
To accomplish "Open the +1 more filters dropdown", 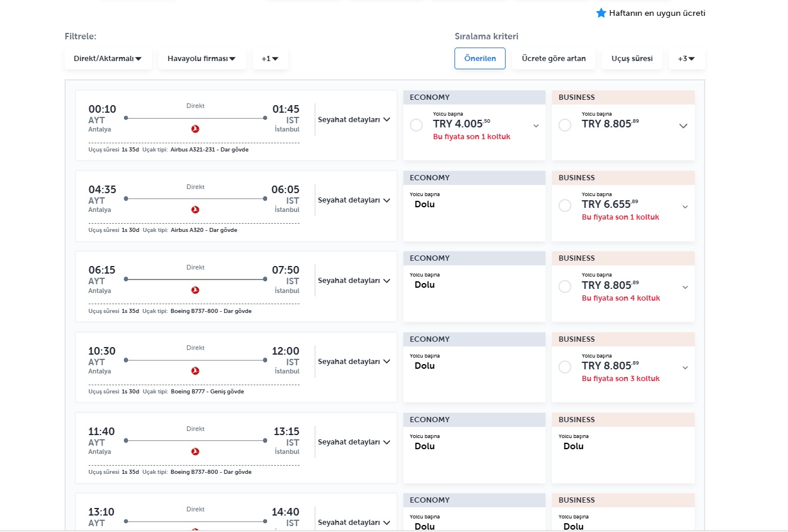I will 270,59.
